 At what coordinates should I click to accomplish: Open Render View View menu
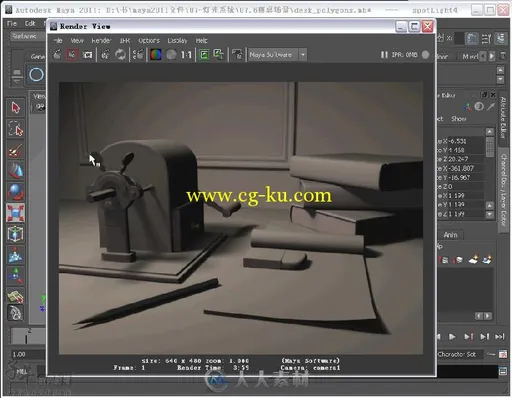pos(77,40)
